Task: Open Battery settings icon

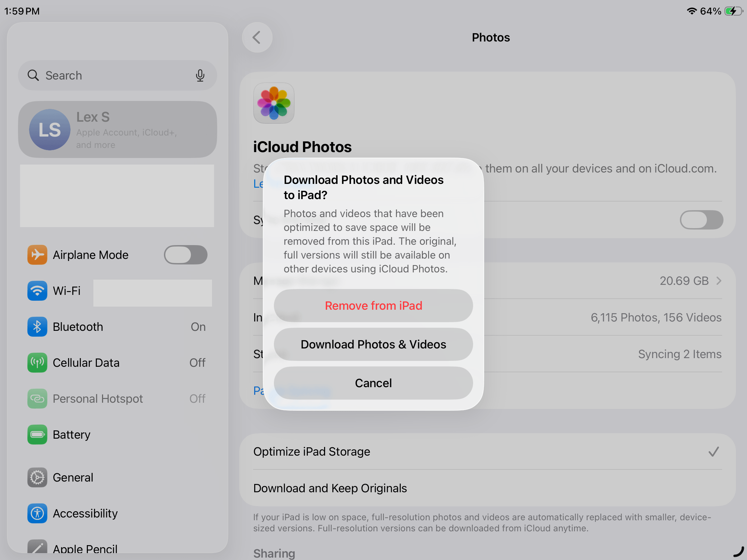Action: click(x=37, y=435)
